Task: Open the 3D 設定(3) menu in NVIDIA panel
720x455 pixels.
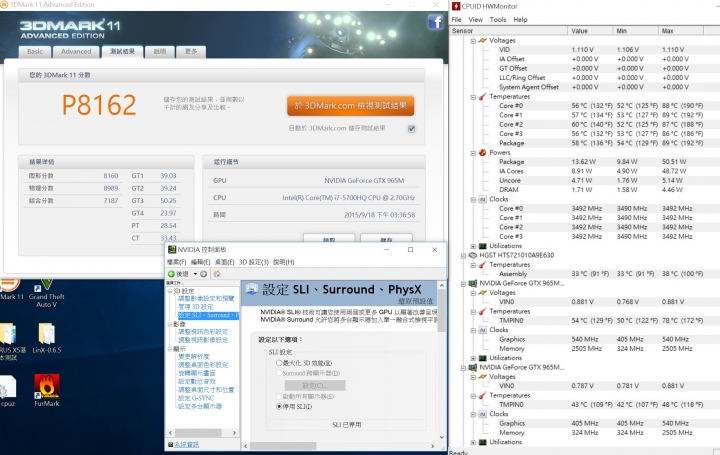Action: point(253,262)
